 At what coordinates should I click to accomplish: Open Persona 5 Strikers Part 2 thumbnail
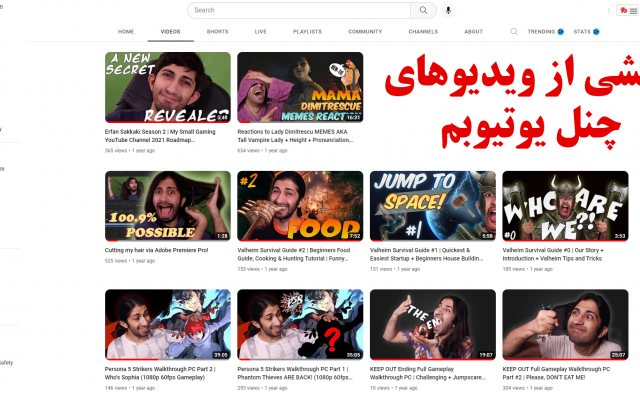168,325
